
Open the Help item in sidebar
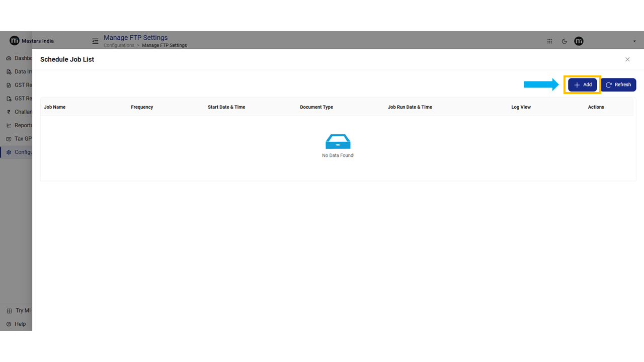pos(9,324)
